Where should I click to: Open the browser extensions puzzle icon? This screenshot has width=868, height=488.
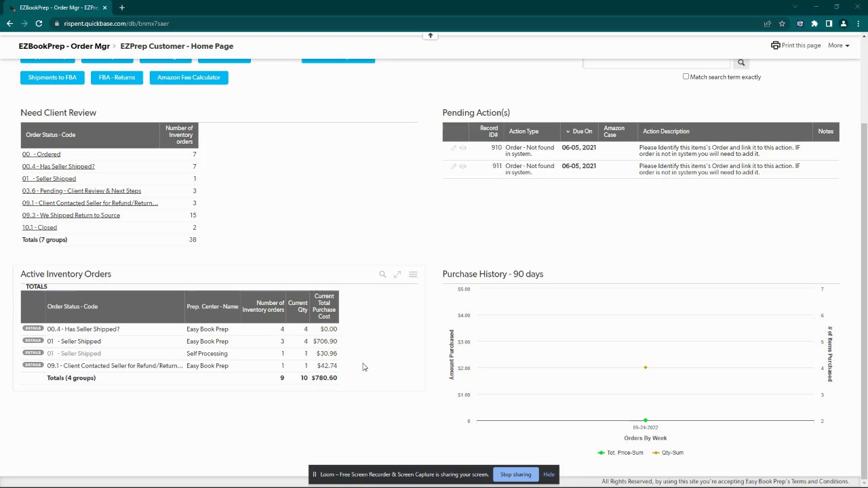[x=814, y=23]
